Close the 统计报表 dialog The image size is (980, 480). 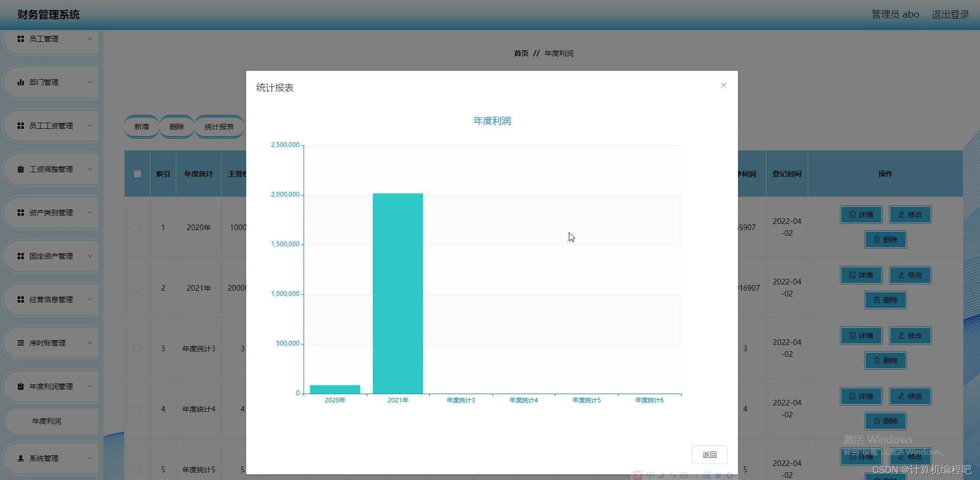(723, 85)
